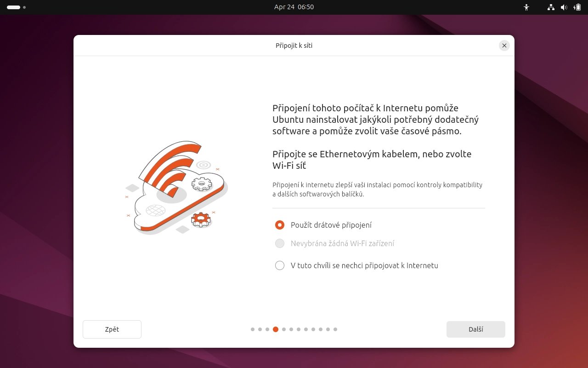Continue with the Další button
Viewport: 588px width, 368px height.
coord(476,329)
